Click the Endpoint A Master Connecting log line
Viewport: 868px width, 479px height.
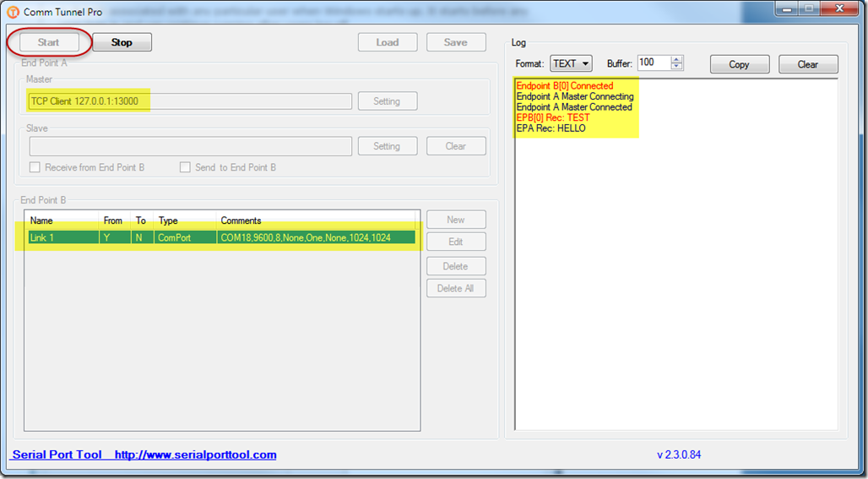click(x=575, y=96)
